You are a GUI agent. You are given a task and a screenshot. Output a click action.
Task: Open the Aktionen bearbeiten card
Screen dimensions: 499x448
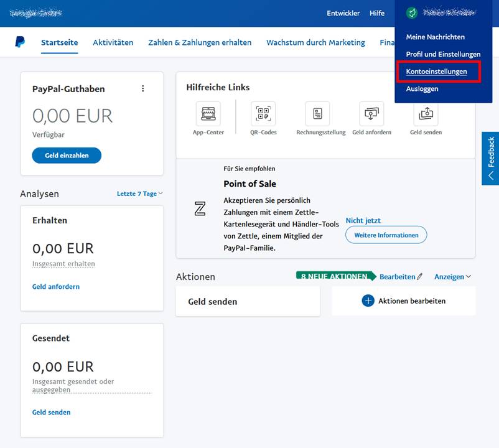click(x=404, y=301)
